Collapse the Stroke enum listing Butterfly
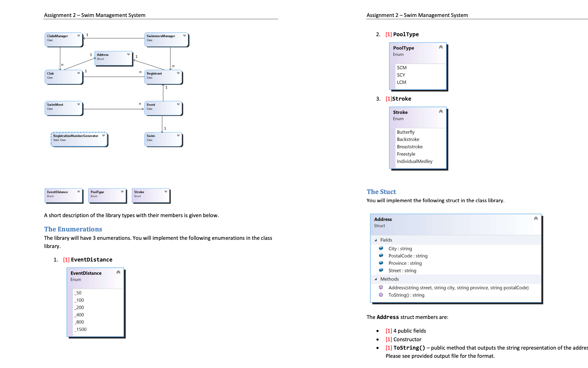Viewport: 588px width, 368px height. pos(441,111)
